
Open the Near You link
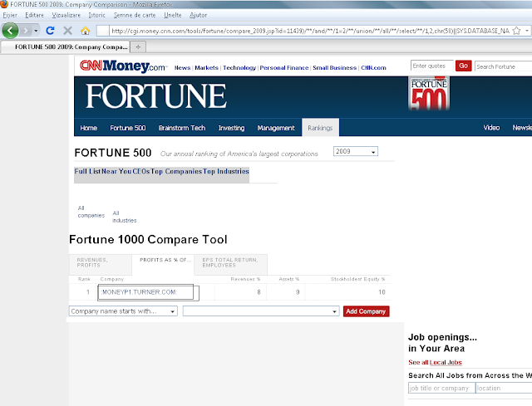116,171
